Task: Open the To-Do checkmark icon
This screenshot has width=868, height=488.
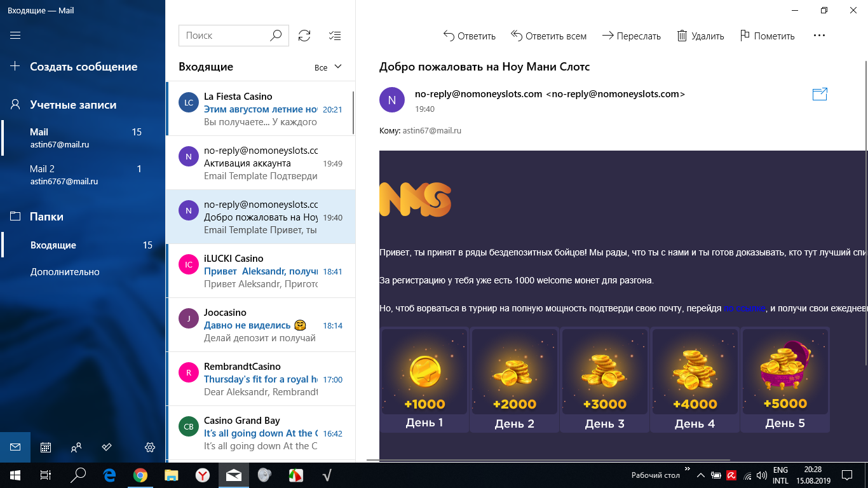Action: (107, 447)
